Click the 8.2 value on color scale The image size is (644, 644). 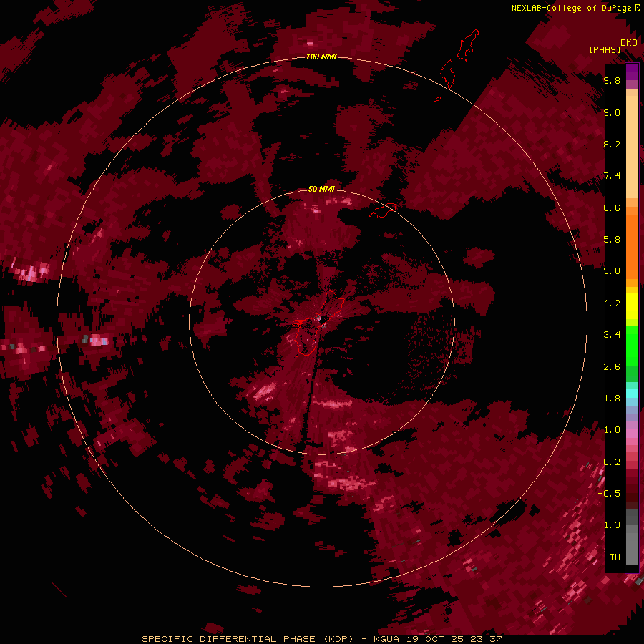tap(612, 144)
